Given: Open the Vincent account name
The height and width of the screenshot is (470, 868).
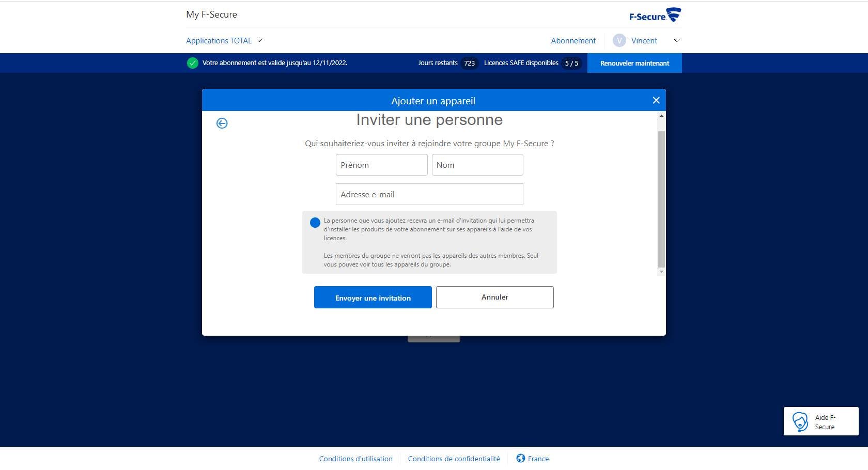Looking at the screenshot, I should click(644, 40).
